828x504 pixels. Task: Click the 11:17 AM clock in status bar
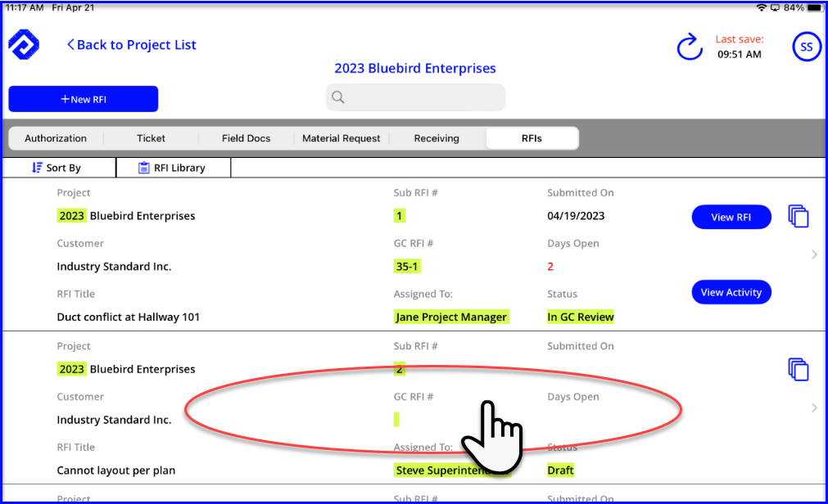(25, 7)
